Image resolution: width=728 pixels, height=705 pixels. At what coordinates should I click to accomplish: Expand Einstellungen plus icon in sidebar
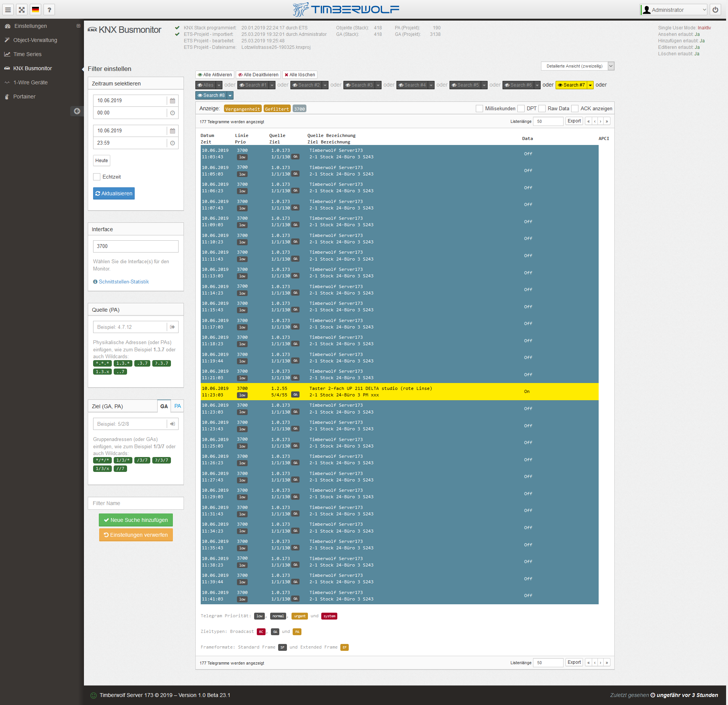78,26
